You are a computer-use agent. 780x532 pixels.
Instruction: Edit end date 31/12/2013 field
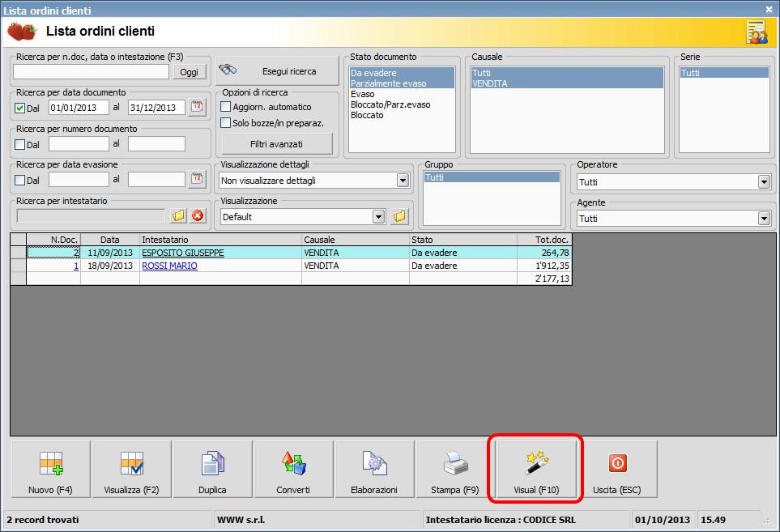pos(156,108)
